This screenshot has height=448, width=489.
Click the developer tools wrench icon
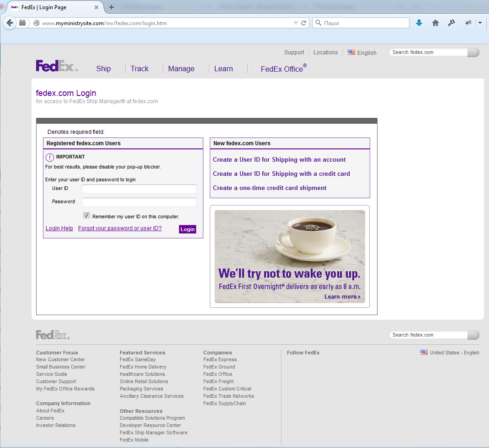452,23
